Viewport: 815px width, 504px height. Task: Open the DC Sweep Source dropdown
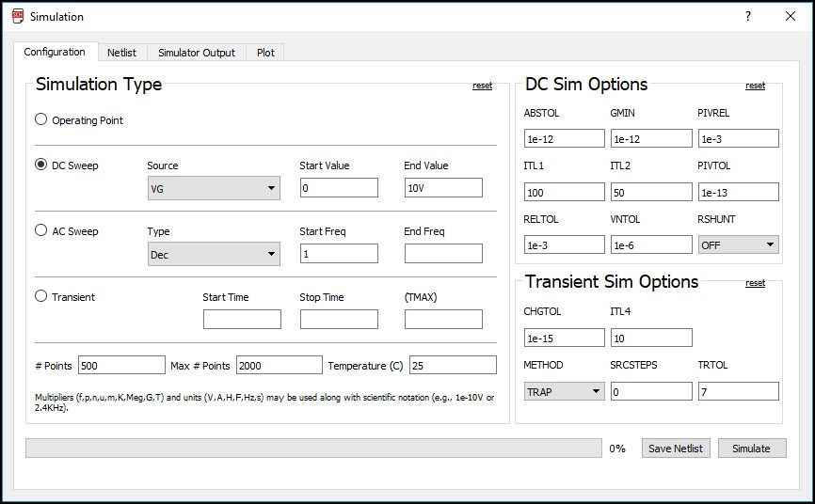tap(214, 188)
